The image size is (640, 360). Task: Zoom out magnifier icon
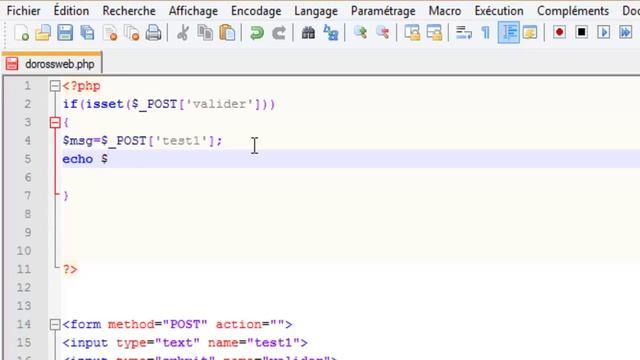pos(382,33)
